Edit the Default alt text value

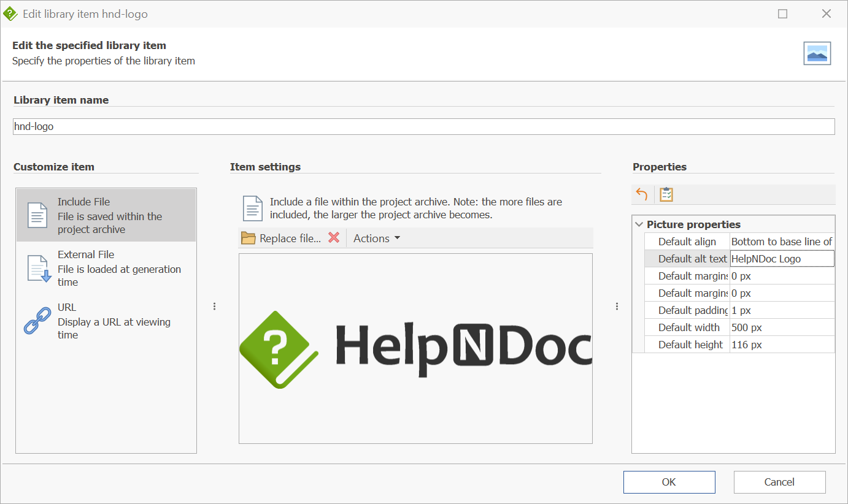pos(782,259)
